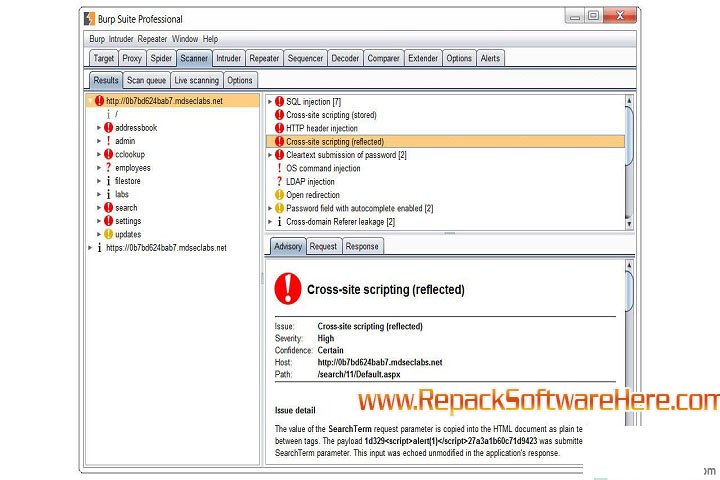Open the Decoder tab
Image resolution: width=720 pixels, height=480 pixels.
coord(345,58)
